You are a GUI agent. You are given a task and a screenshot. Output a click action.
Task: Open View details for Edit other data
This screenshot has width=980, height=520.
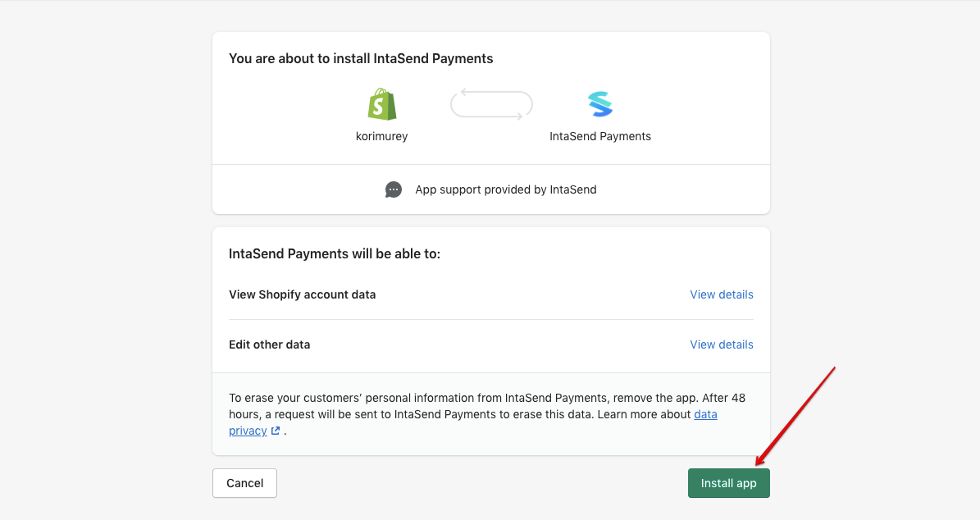click(x=721, y=344)
